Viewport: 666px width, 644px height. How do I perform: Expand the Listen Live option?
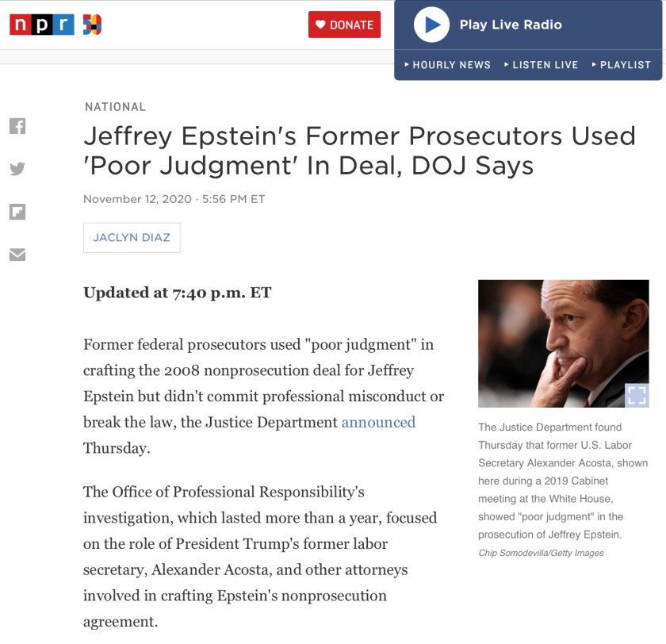pos(542,65)
